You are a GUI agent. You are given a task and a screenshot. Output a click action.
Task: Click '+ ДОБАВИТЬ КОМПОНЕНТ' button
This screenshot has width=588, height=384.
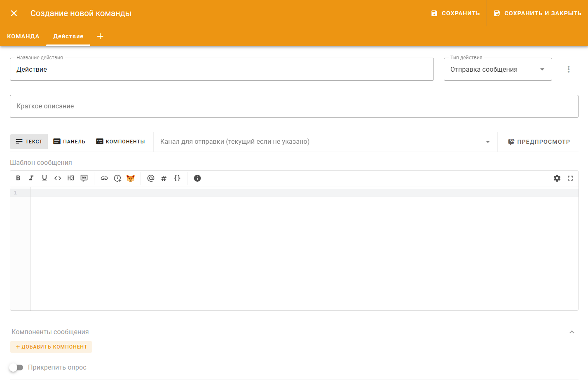click(51, 347)
